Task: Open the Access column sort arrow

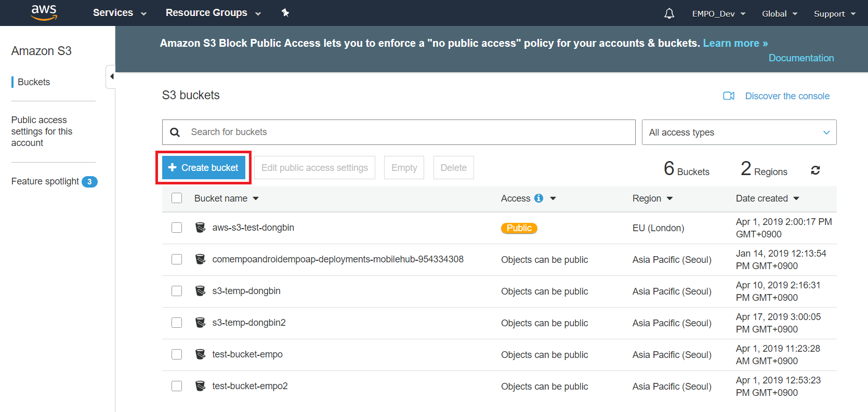Action: click(553, 198)
